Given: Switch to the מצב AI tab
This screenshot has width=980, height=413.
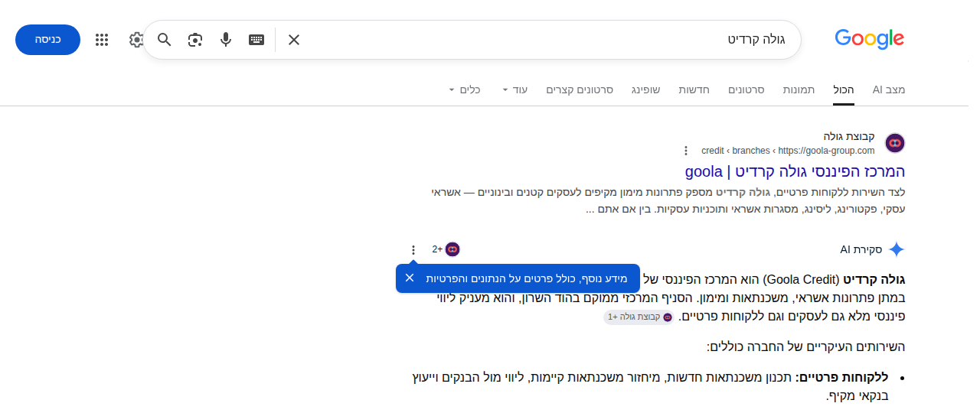Looking at the screenshot, I should click(x=889, y=89).
